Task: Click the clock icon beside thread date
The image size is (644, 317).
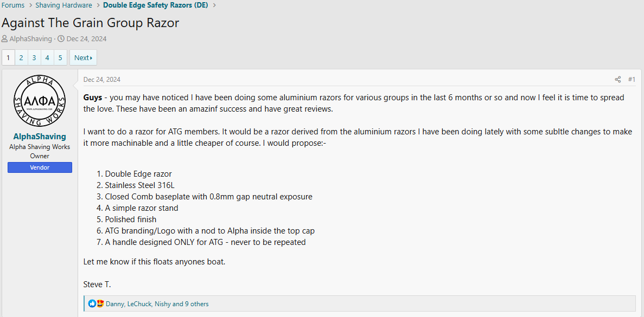Action: [61, 39]
